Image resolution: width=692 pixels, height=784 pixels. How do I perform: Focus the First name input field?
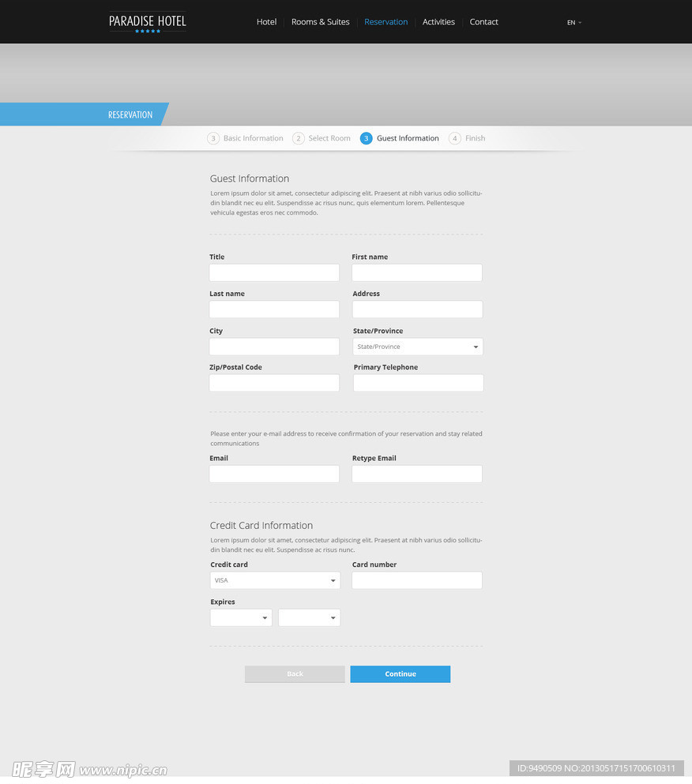[x=416, y=273]
